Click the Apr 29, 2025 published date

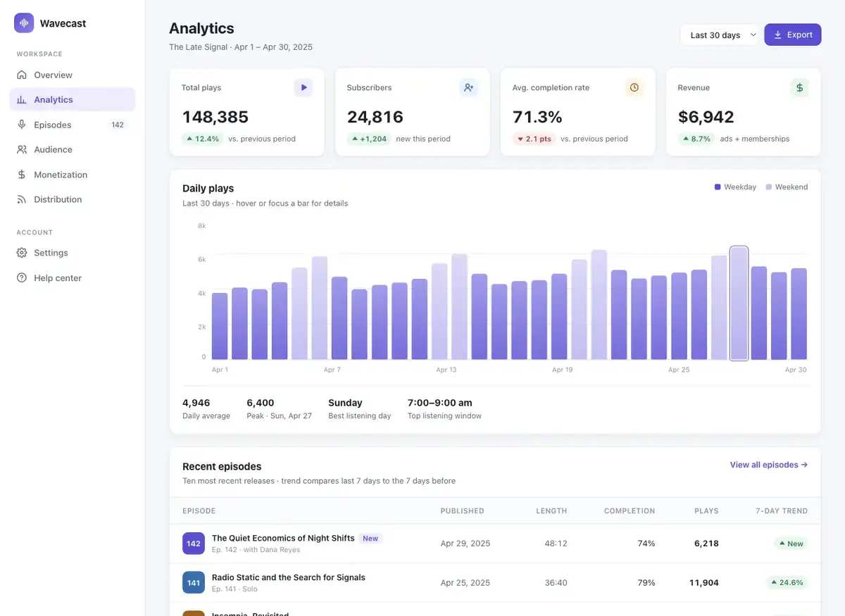tap(465, 543)
